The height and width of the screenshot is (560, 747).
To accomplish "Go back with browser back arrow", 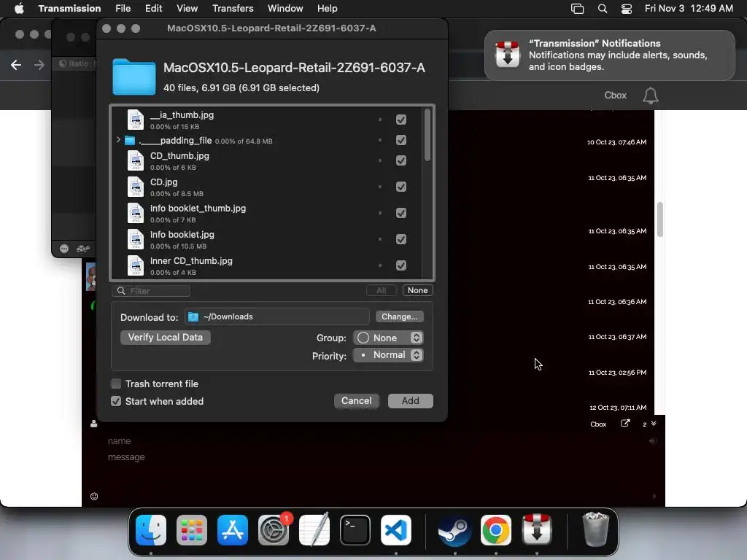I will tap(16, 65).
